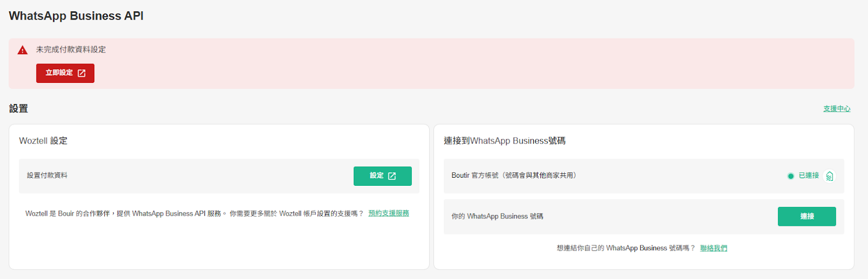Click the Woztell 是 Bouir 的合作夥伴 description
The height and width of the screenshot is (279, 868).
coord(194,213)
